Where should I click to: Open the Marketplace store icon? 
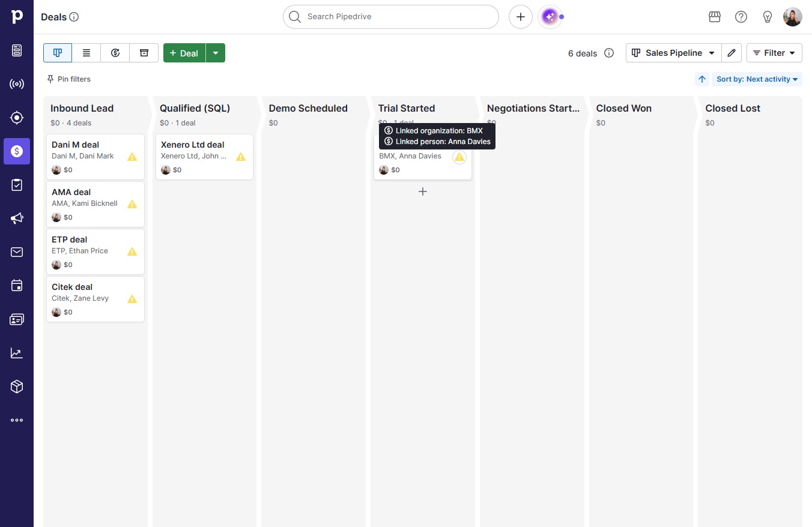pyautogui.click(x=715, y=17)
